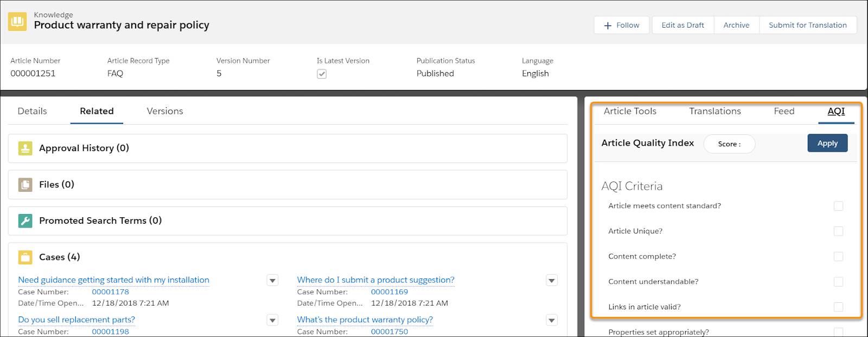This screenshot has width=868, height=337.
Task: Open dropdown for Need guidance getting started case
Action: click(x=273, y=281)
